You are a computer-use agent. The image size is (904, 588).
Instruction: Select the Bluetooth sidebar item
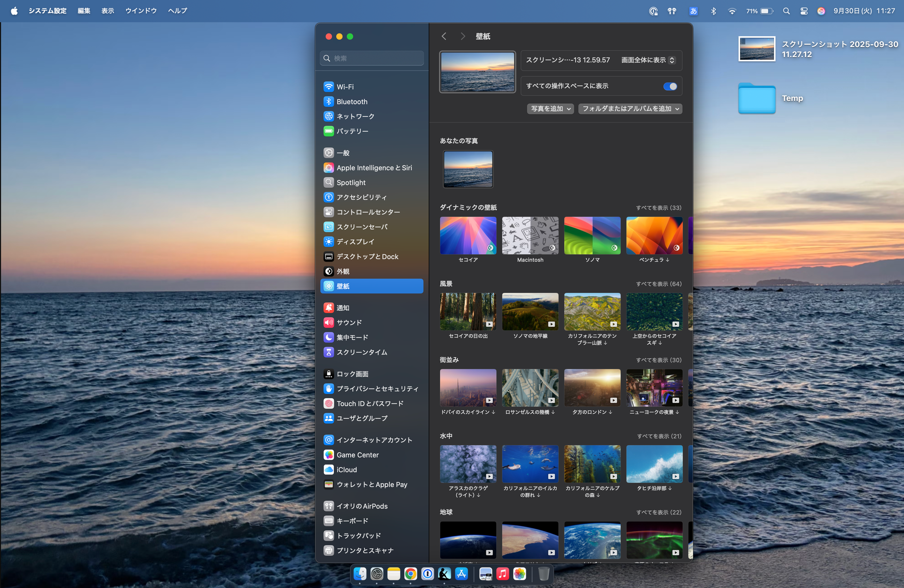pyautogui.click(x=352, y=102)
